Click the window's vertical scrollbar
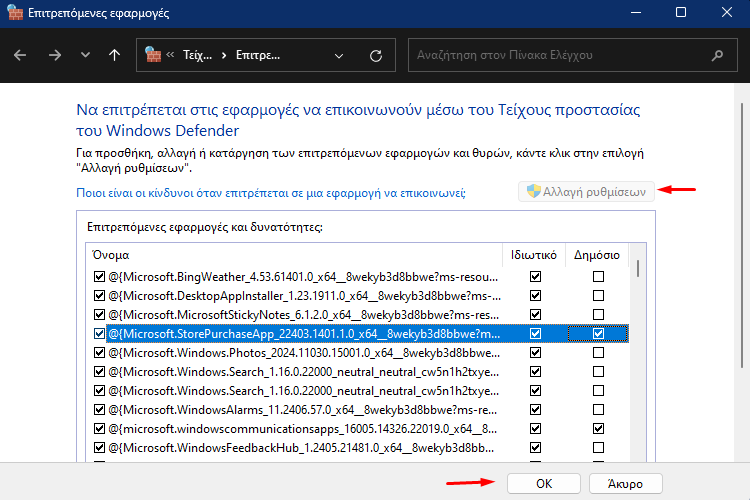 [742, 234]
